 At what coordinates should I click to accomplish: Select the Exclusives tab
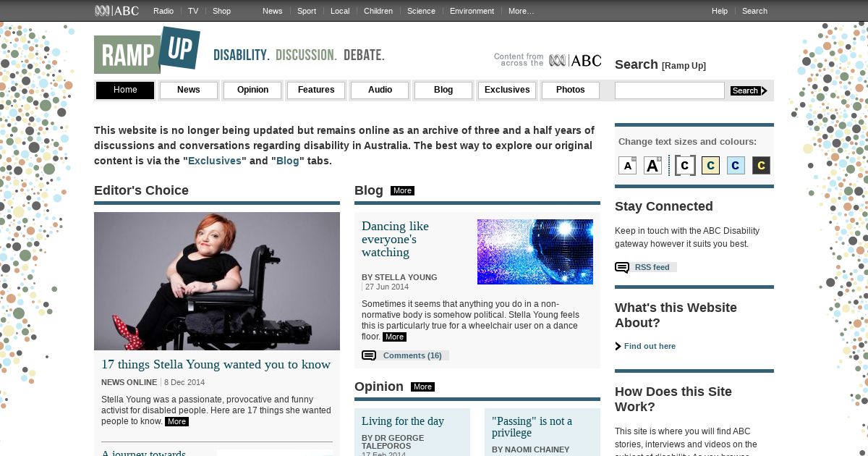[x=507, y=90]
